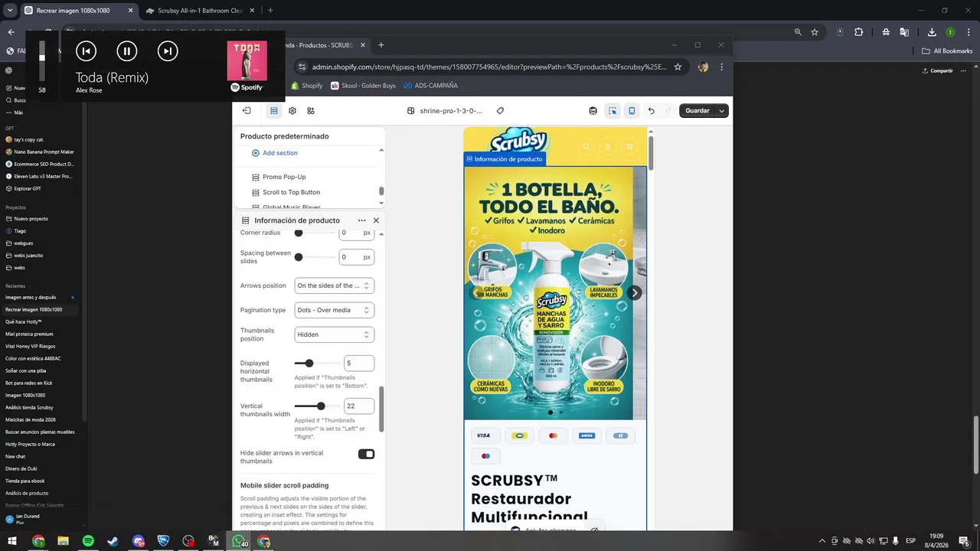Viewport: 980px width, 551px height.
Task: Toggle Hide slider arrows in vertical thumbnails
Action: [366, 454]
